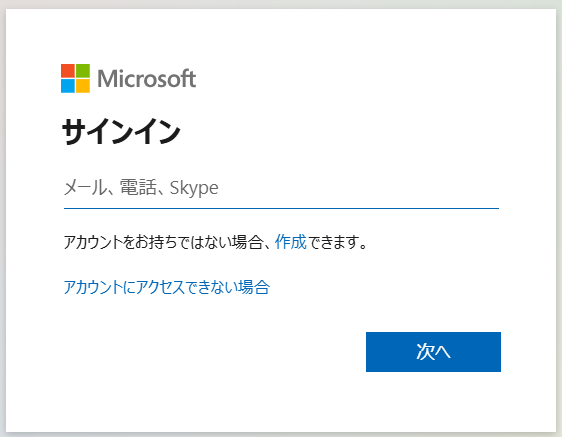Viewport: 562px width, 437px height.
Task: Click the blue underline of the sign-in field
Action: coord(281,208)
